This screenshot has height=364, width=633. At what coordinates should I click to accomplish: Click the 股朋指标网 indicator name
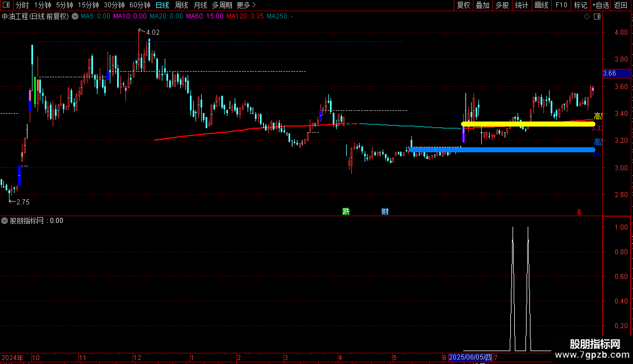point(27,221)
